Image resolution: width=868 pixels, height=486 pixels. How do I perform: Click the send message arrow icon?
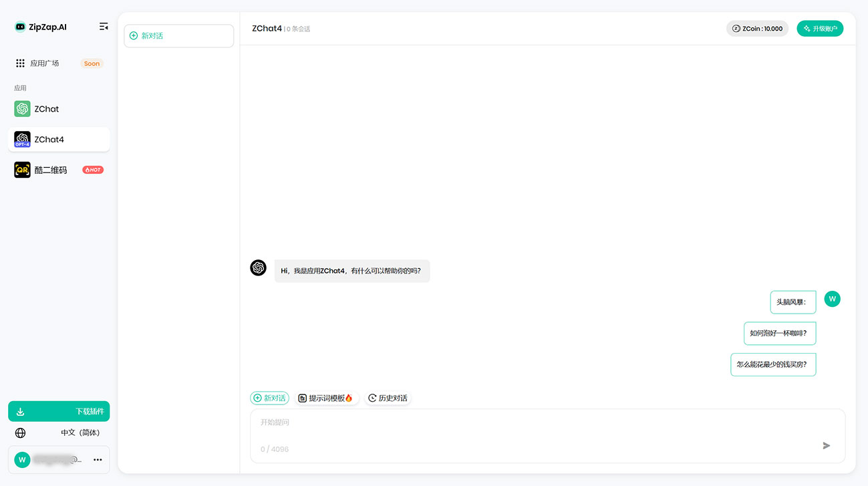(826, 445)
